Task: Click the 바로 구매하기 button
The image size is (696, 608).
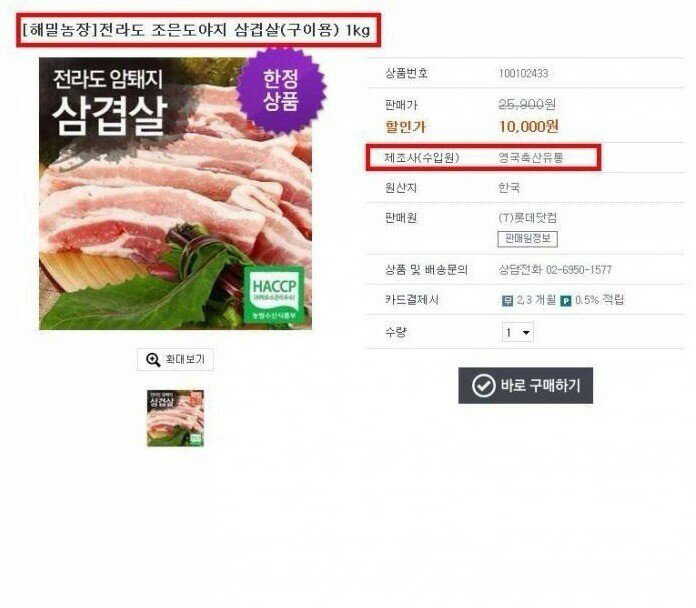Action: coord(526,385)
